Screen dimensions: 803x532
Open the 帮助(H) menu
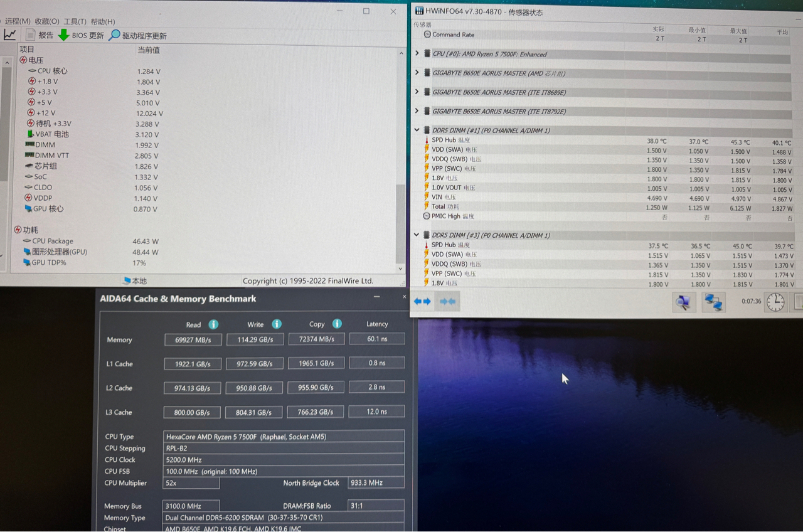coord(102,21)
